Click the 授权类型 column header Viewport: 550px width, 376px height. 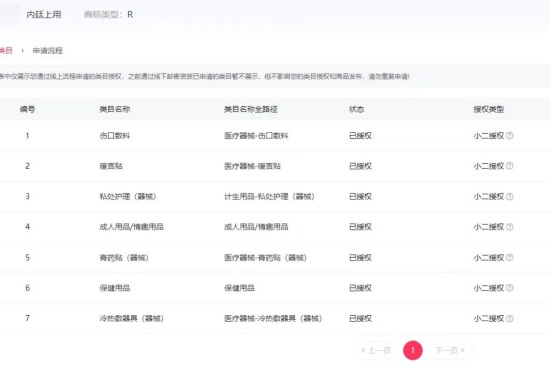pyautogui.click(x=489, y=109)
